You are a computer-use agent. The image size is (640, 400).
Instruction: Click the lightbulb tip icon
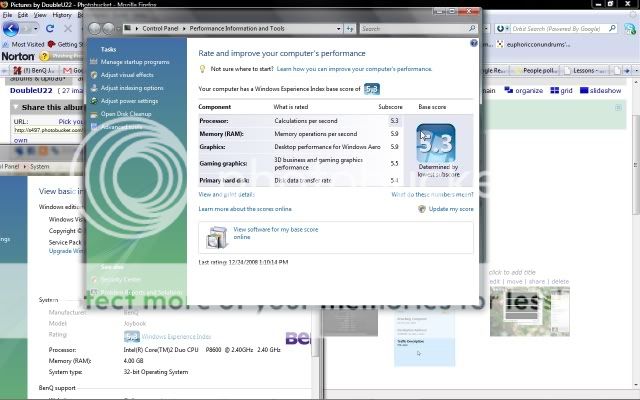(203, 69)
